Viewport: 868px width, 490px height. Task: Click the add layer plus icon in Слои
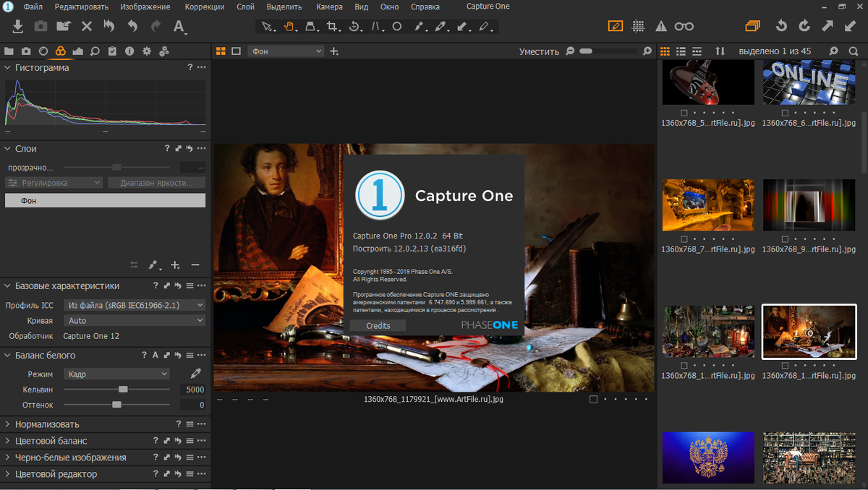click(175, 265)
